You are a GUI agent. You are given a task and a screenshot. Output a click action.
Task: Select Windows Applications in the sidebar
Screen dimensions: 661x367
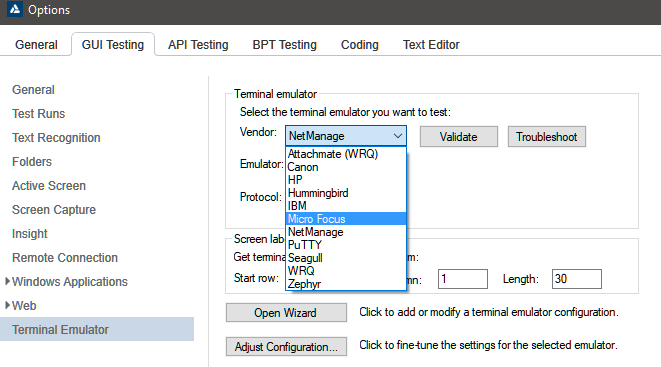click(70, 282)
